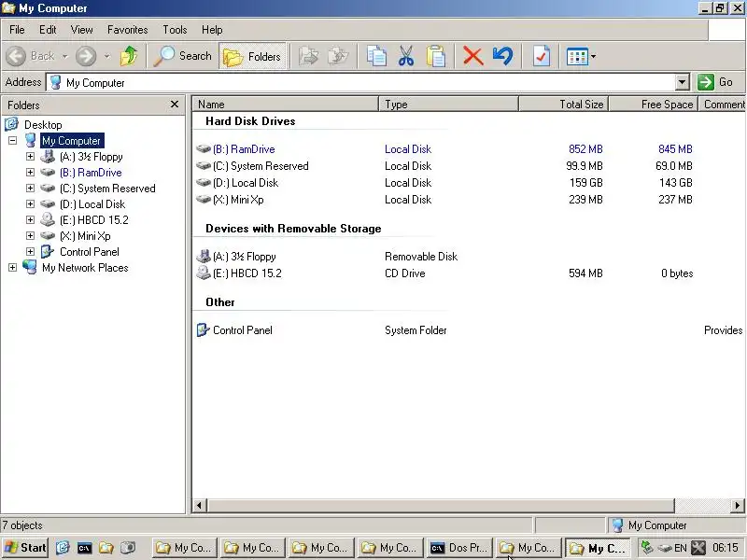The width and height of the screenshot is (747, 560).
Task: Click (B:) RamDrive drive icon in list
Action: 204,149
